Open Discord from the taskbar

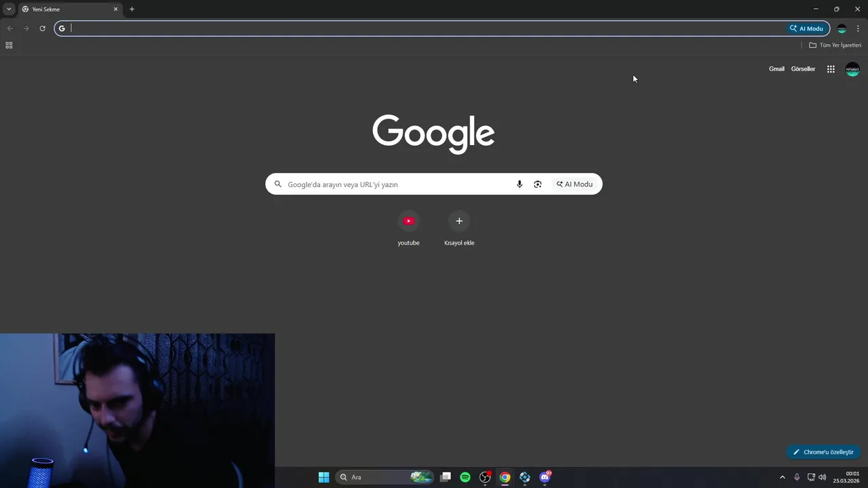click(x=545, y=477)
